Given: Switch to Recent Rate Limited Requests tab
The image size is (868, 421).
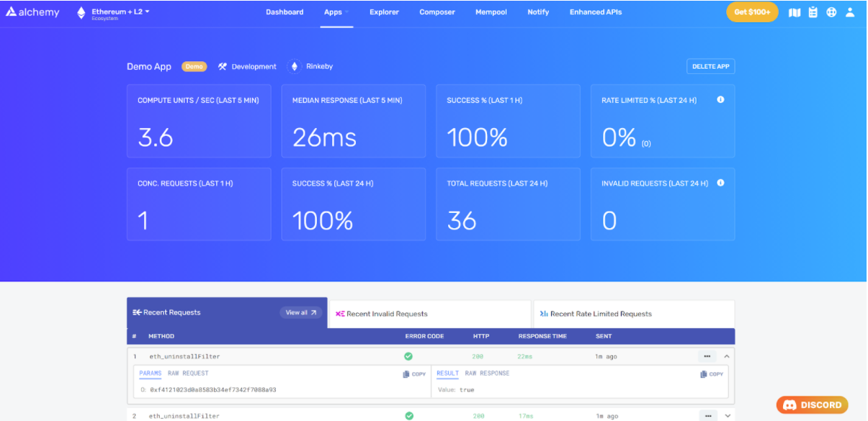Looking at the screenshot, I should click(633, 314).
